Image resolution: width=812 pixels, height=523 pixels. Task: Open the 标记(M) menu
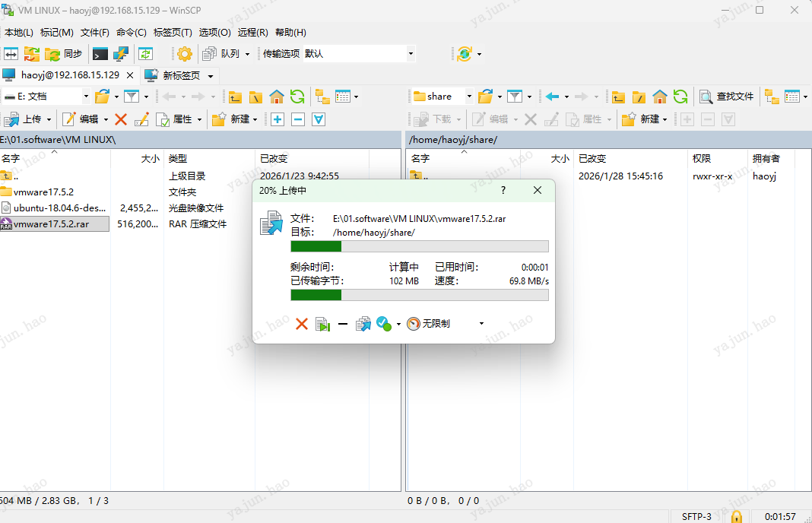56,32
